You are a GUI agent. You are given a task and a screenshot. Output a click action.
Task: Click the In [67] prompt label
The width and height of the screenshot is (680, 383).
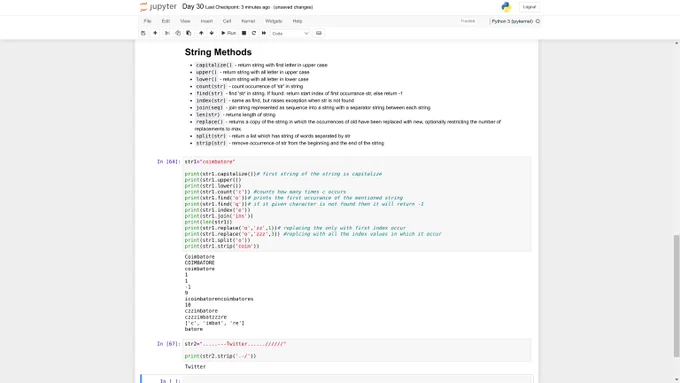point(168,344)
